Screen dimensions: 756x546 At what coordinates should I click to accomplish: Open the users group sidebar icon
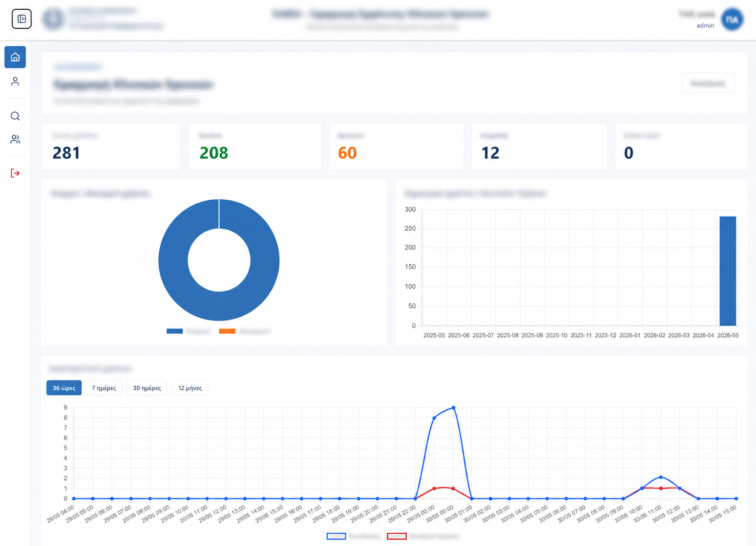[x=15, y=139]
